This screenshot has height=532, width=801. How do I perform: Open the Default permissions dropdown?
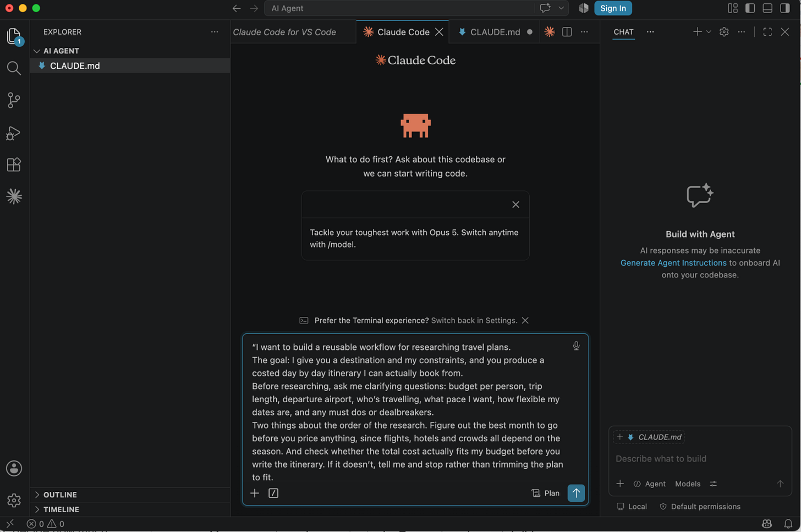point(700,507)
